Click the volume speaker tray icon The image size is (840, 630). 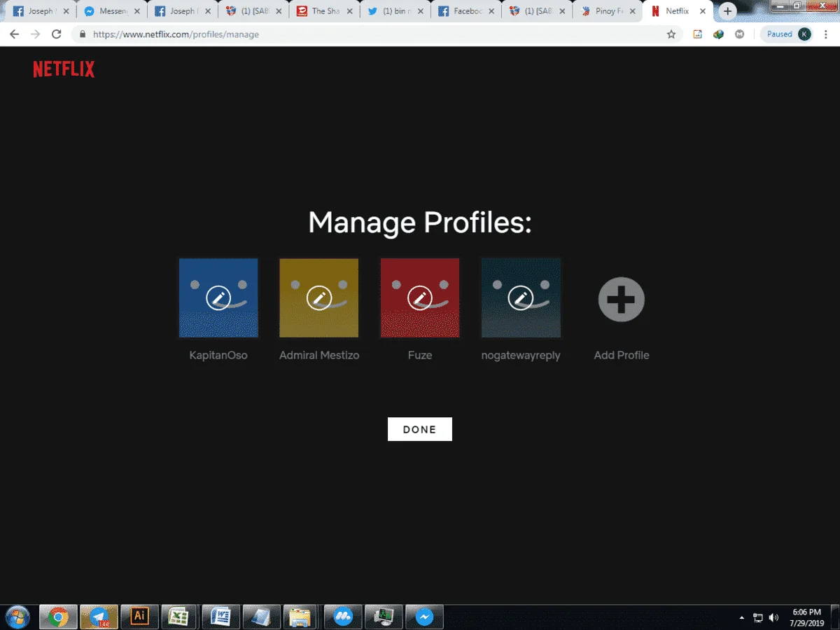coord(773,617)
